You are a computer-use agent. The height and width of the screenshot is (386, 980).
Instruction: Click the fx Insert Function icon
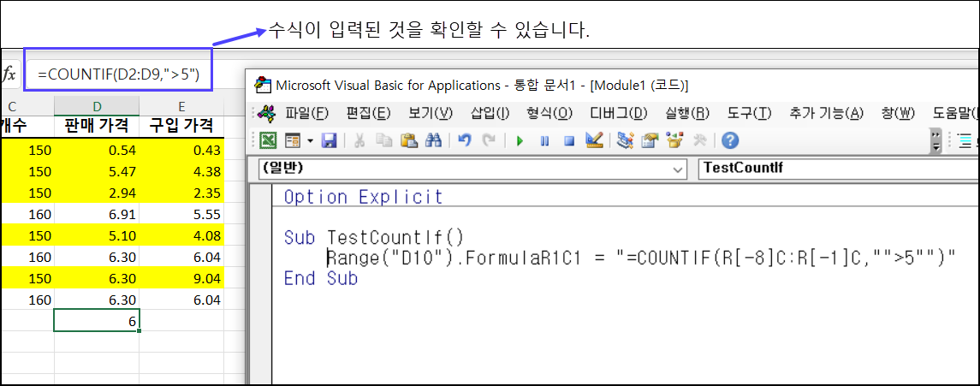9,74
